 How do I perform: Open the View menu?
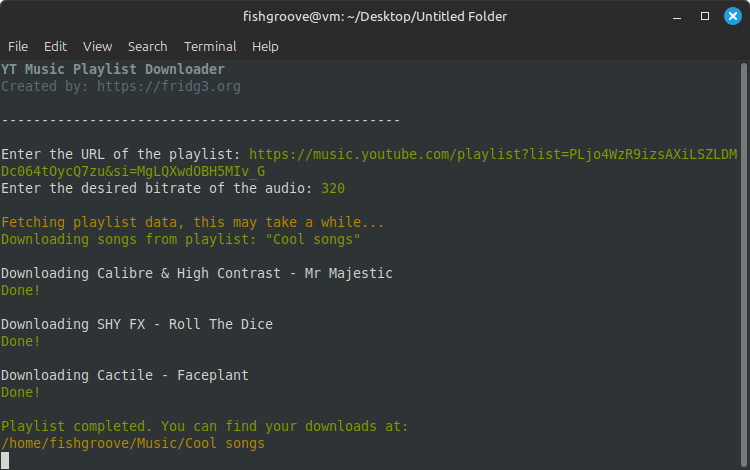pos(97,46)
